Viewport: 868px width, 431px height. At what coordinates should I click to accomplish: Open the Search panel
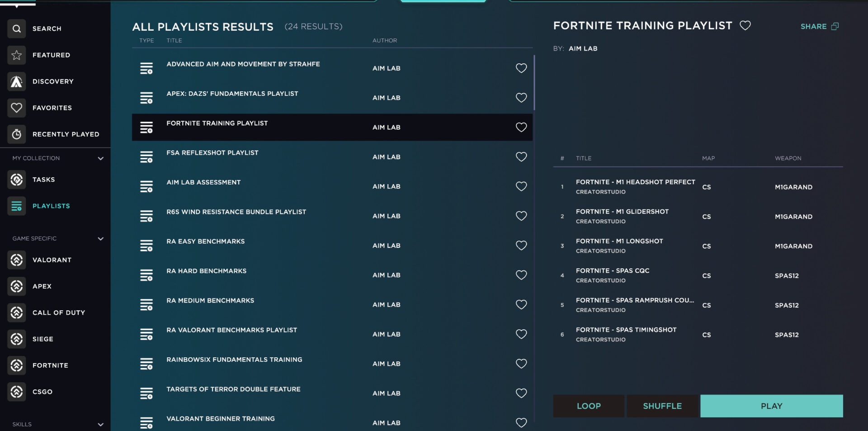[x=16, y=28]
